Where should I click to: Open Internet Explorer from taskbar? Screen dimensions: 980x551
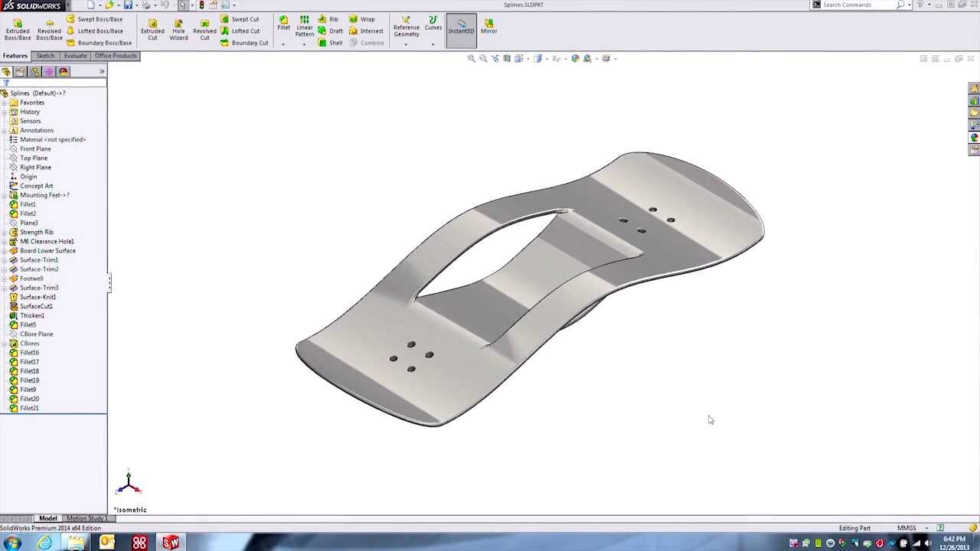(x=45, y=543)
